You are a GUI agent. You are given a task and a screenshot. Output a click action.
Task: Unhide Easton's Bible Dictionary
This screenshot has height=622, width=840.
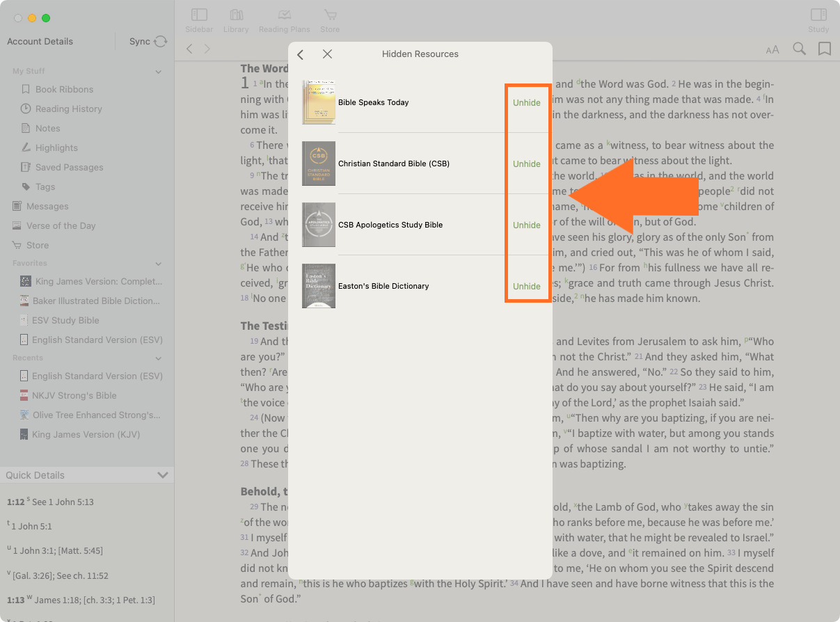tap(527, 287)
